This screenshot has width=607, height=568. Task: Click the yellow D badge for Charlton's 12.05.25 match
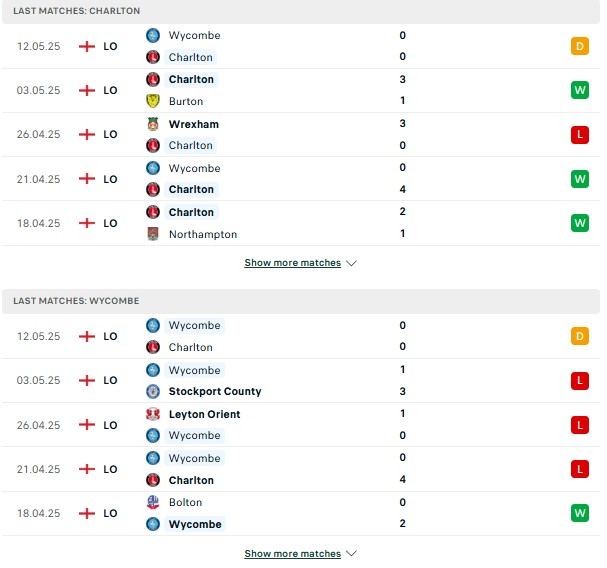580,46
